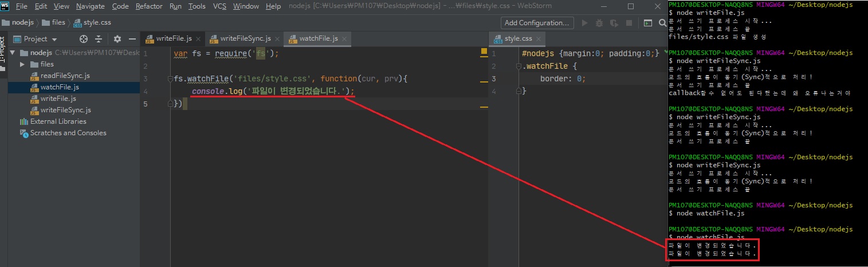Collapse the nodejs root folder
The image size is (868, 267).
pos(13,53)
